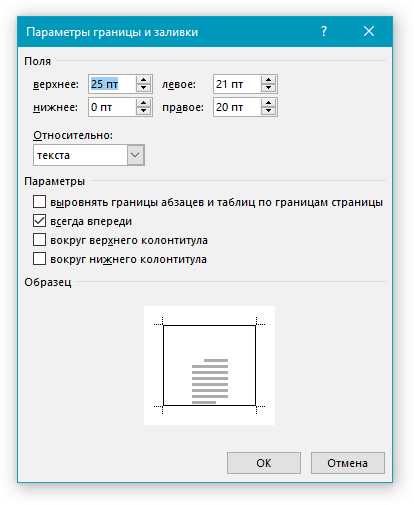The height and width of the screenshot is (505, 414).
Task: Click the Отмена button
Action: (x=348, y=463)
